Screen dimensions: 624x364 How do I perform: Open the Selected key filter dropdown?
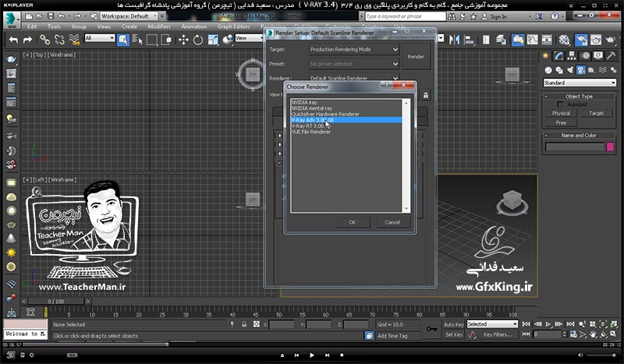click(492, 324)
